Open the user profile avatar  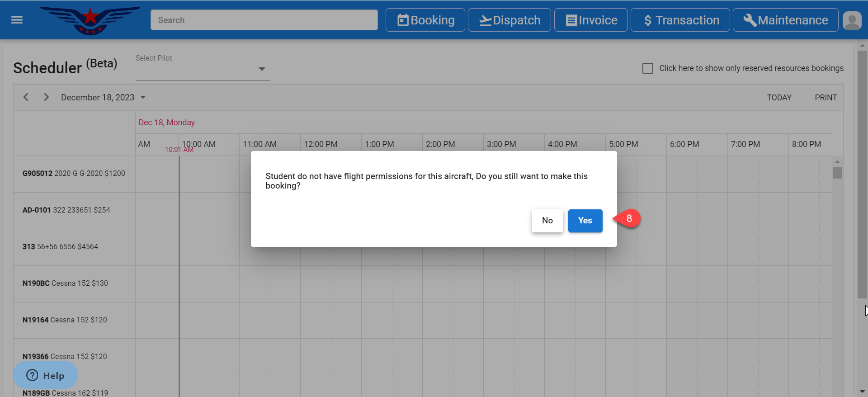(852, 20)
